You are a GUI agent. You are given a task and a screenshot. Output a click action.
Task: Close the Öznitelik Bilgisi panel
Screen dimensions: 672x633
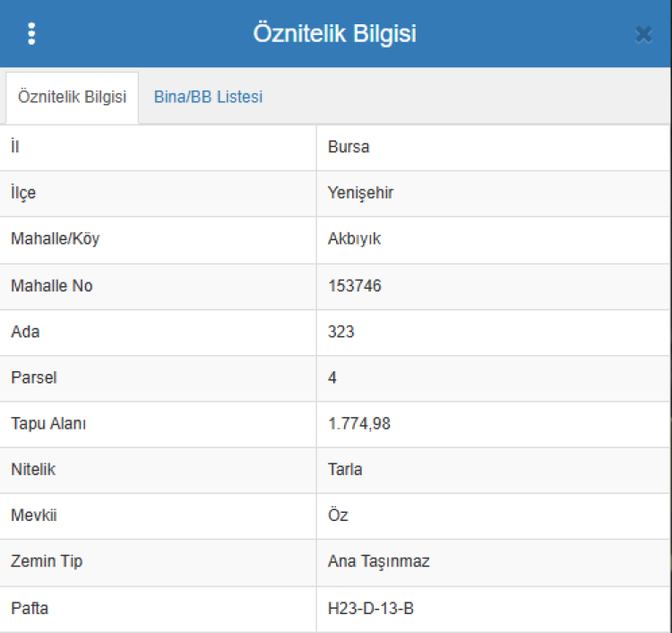click(642, 34)
